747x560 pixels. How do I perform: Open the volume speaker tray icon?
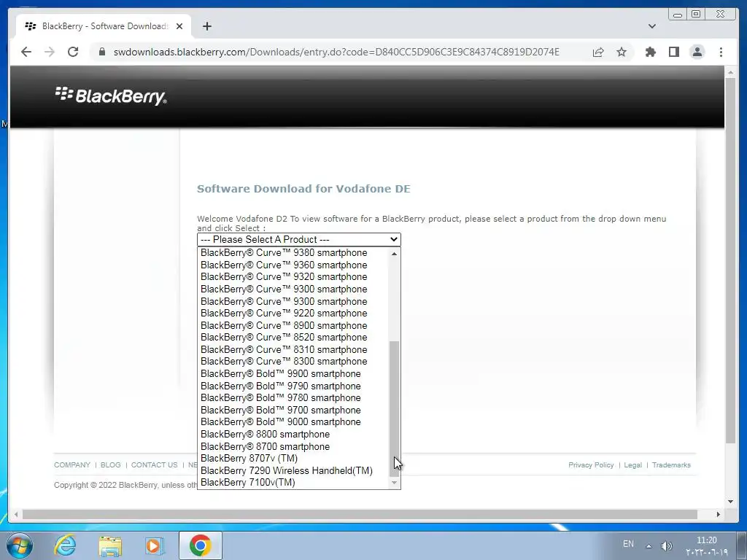(667, 545)
